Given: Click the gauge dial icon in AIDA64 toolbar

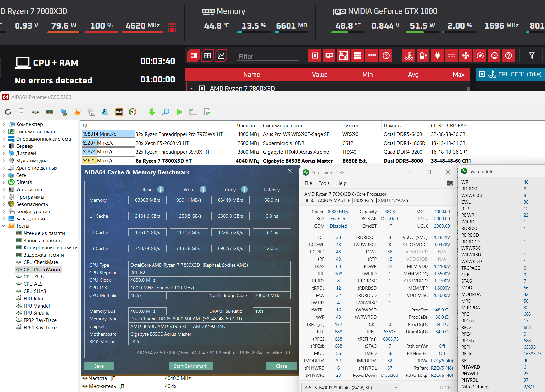Looking at the screenshot, I should click(133, 112).
